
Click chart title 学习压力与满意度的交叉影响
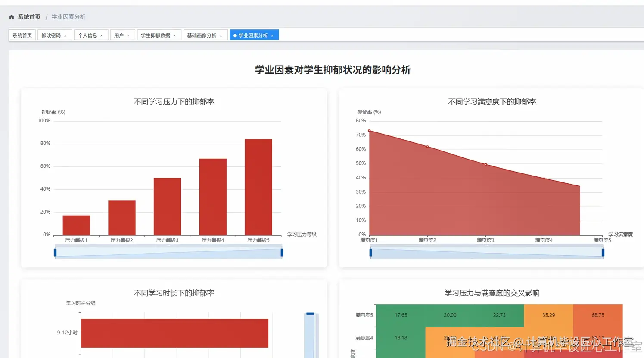[492, 293]
